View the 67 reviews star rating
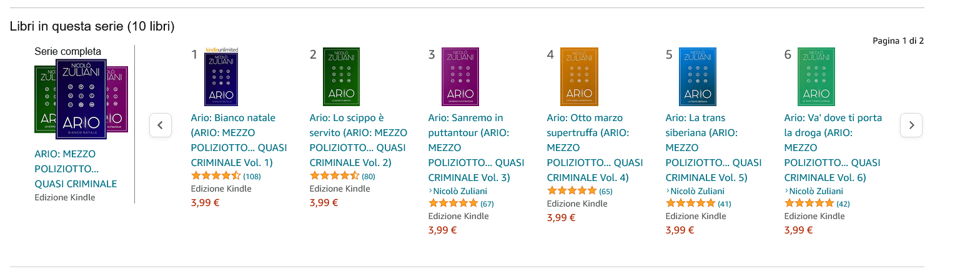Image resolution: width=980 pixels, height=274 pixels. click(x=453, y=203)
